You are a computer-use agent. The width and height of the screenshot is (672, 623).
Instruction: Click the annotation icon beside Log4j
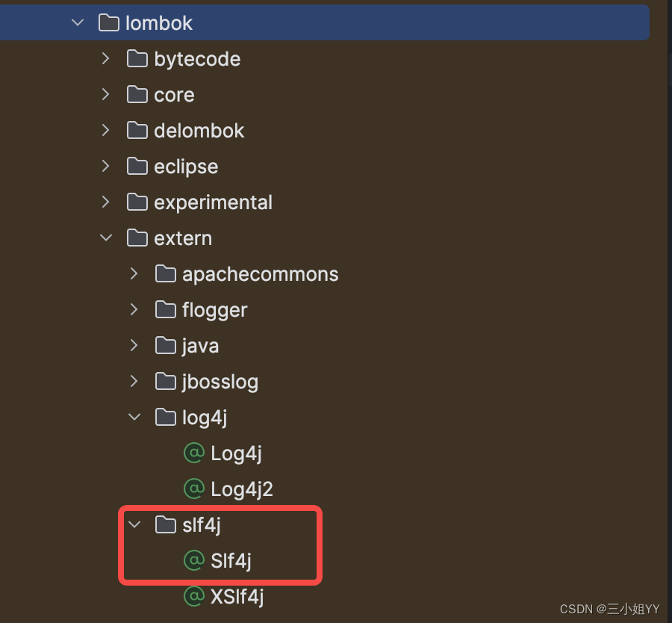(x=193, y=453)
